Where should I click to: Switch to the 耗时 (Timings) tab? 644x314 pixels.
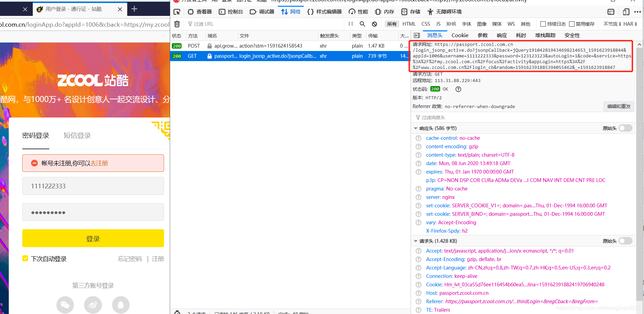coord(521,35)
